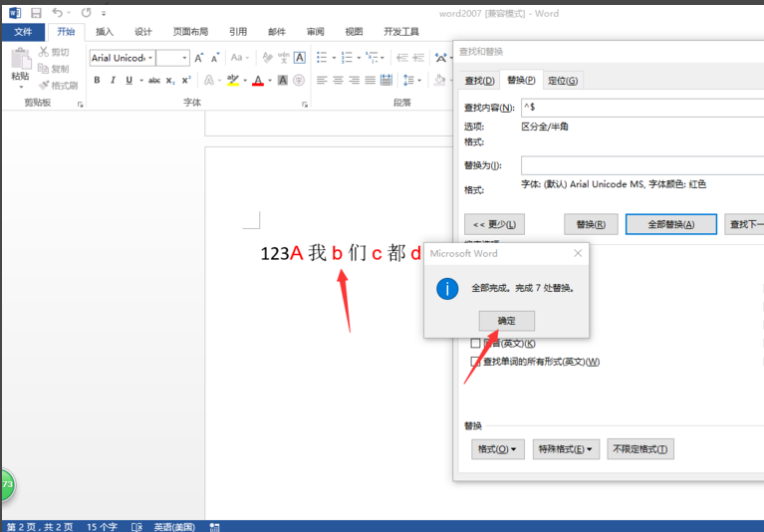Clear all formatting eraser icon
Image resolution: width=764 pixels, height=532 pixels.
coord(267,58)
